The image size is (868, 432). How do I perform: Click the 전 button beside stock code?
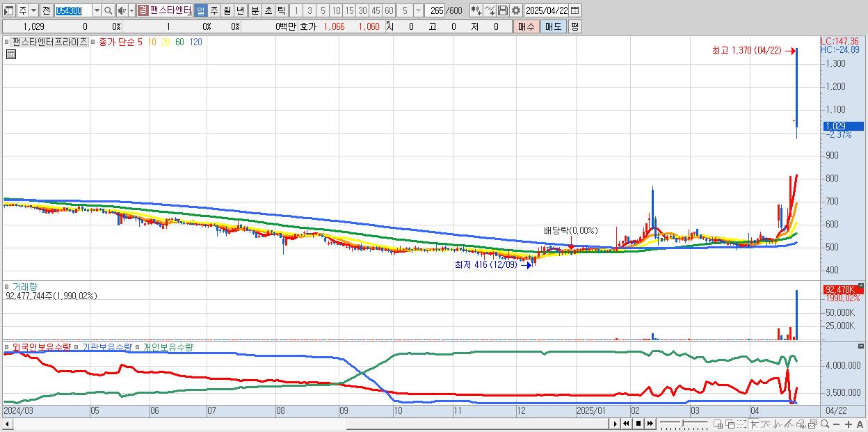tap(47, 10)
